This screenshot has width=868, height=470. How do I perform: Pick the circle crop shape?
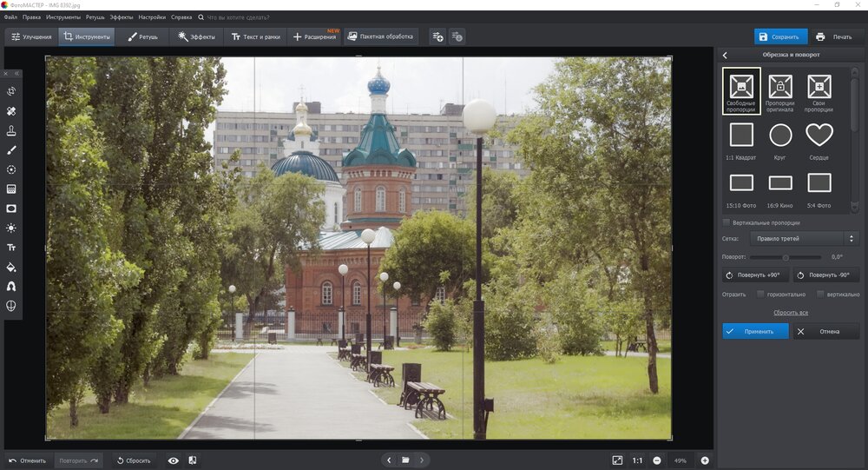point(780,136)
